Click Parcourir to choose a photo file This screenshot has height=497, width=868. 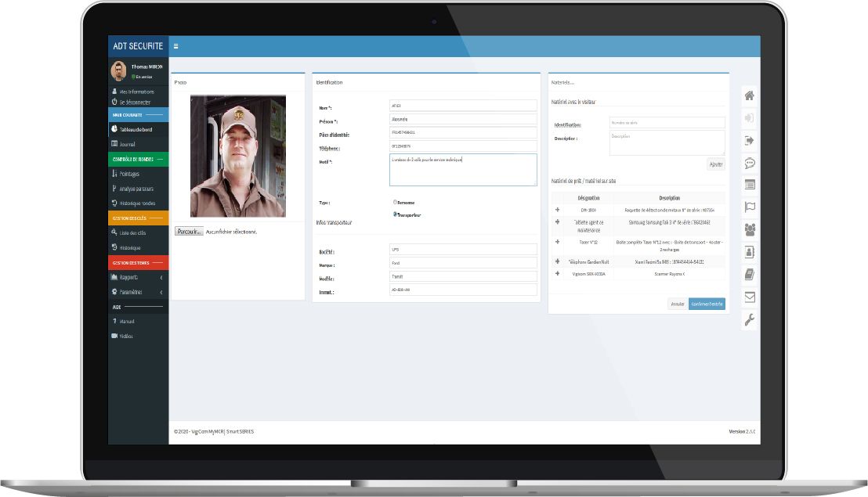coord(189,232)
